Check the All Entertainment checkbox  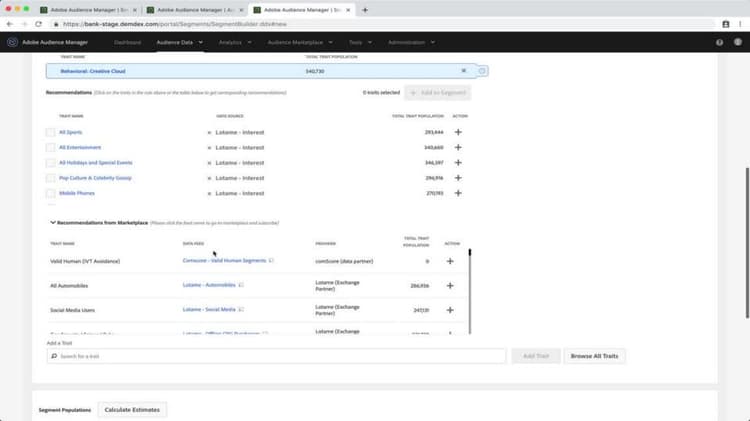(x=50, y=147)
